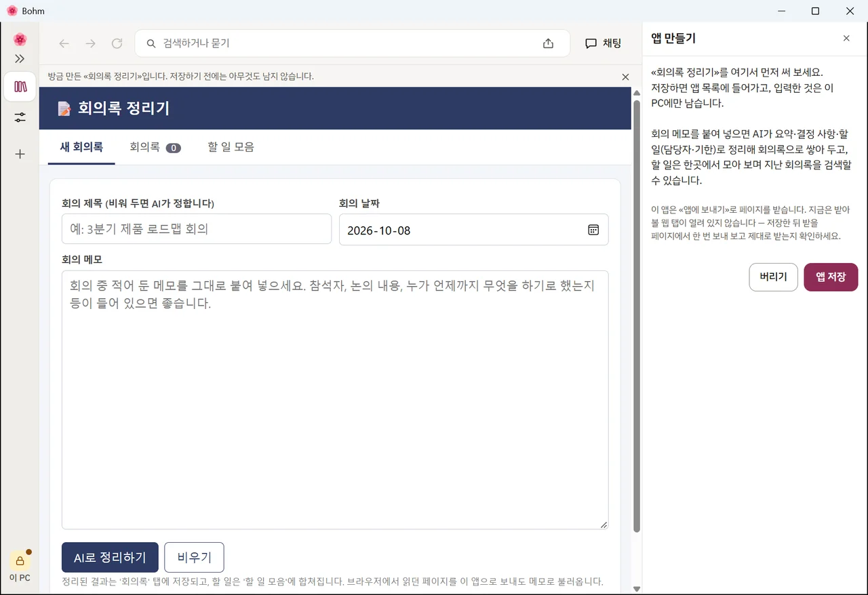The height and width of the screenshot is (595, 868).
Task: Click the 이 PC lock icon
Action: 20,560
